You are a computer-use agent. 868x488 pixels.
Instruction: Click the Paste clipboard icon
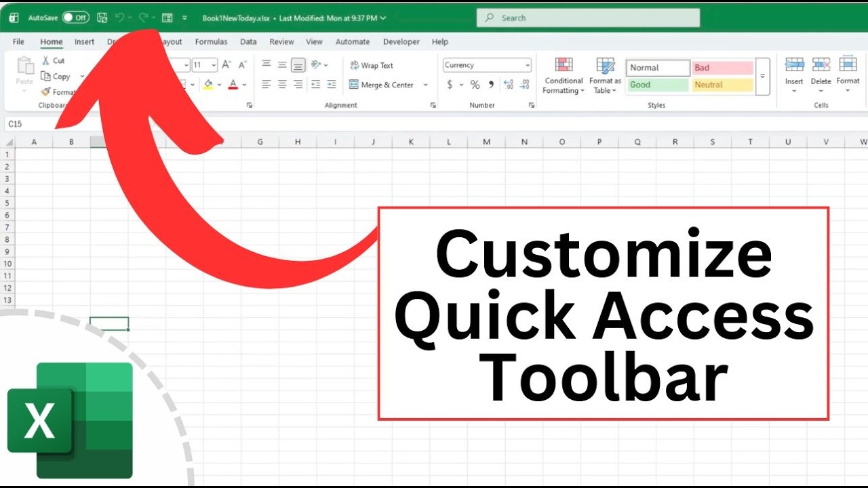pyautogui.click(x=25, y=66)
